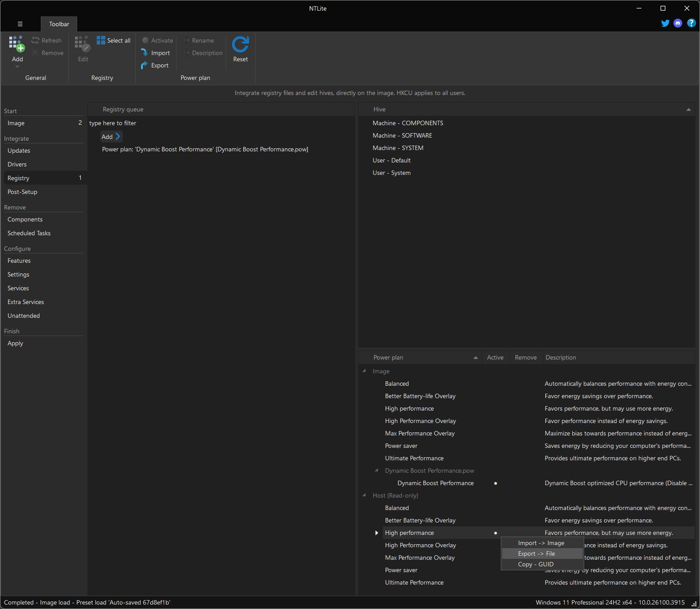
Task: Select Image group's Max Performance Overlay
Action: [420, 433]
